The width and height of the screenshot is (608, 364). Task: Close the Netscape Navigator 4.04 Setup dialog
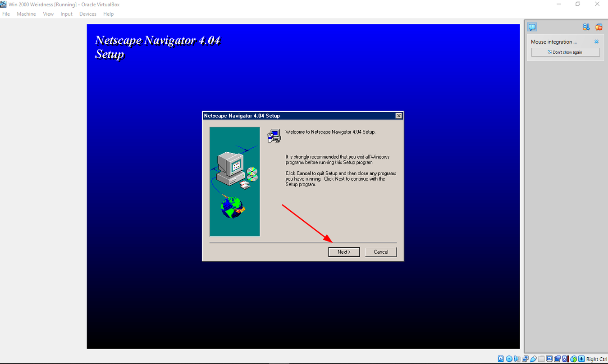(x=398, y=116)
